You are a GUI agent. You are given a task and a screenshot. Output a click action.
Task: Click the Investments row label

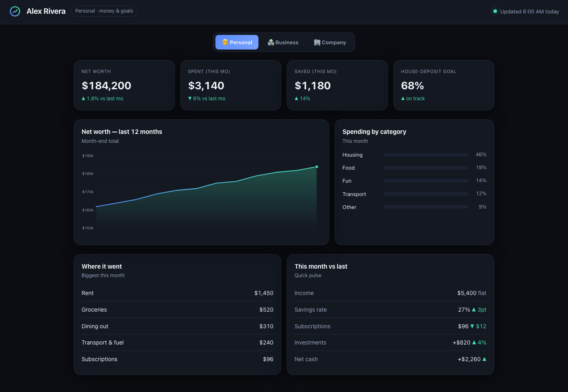tap(310, 342)
